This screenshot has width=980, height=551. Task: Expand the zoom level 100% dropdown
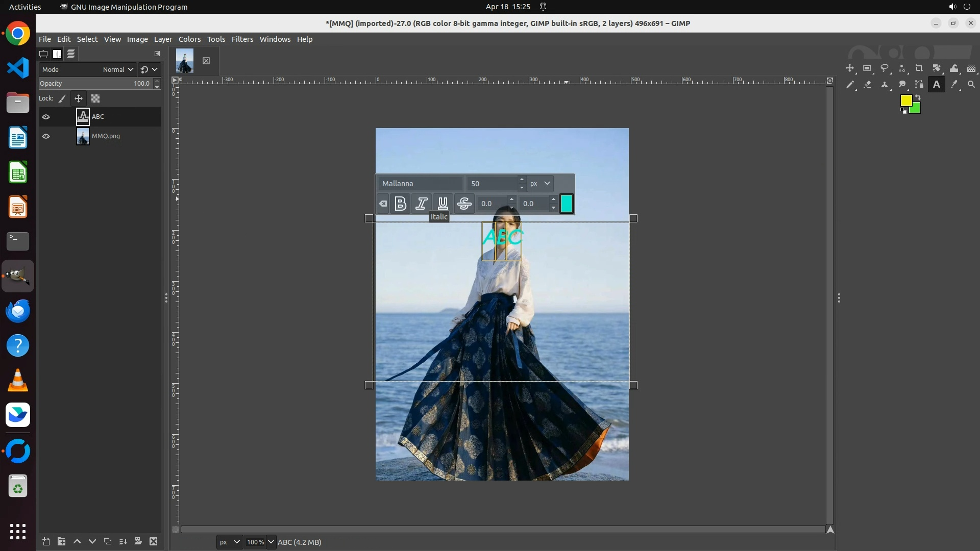(271, 542)
